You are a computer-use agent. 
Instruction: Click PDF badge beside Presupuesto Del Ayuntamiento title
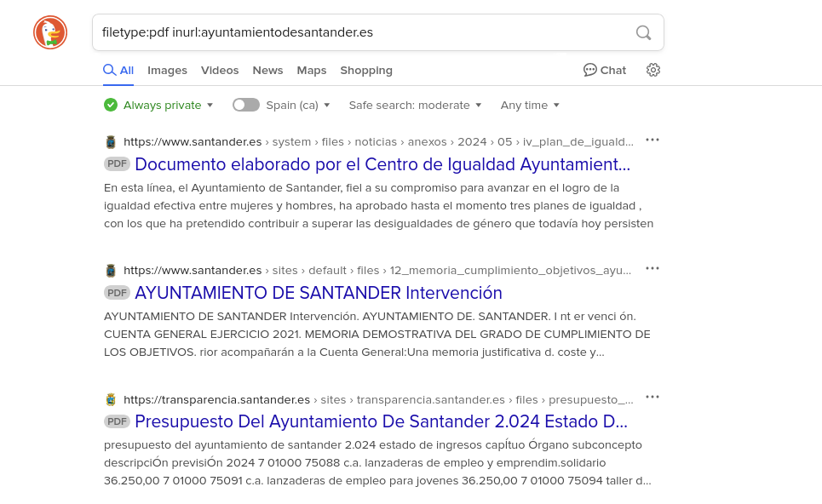point(117,421)
